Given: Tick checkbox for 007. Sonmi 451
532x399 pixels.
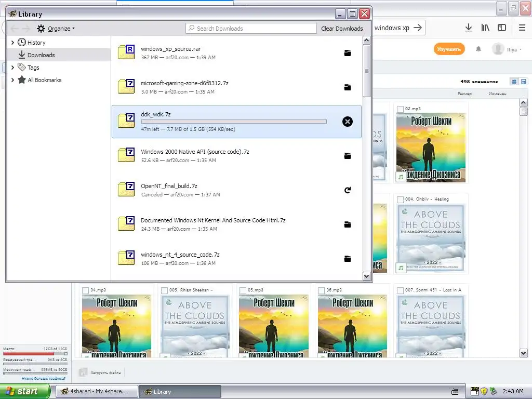Looking at the screenshot, I should click(401, 290).
